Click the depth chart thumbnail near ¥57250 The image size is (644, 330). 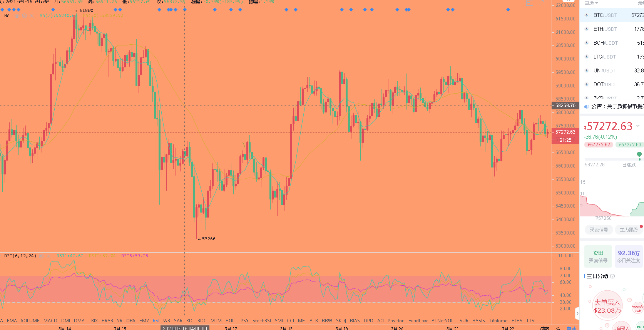[612, 206]
